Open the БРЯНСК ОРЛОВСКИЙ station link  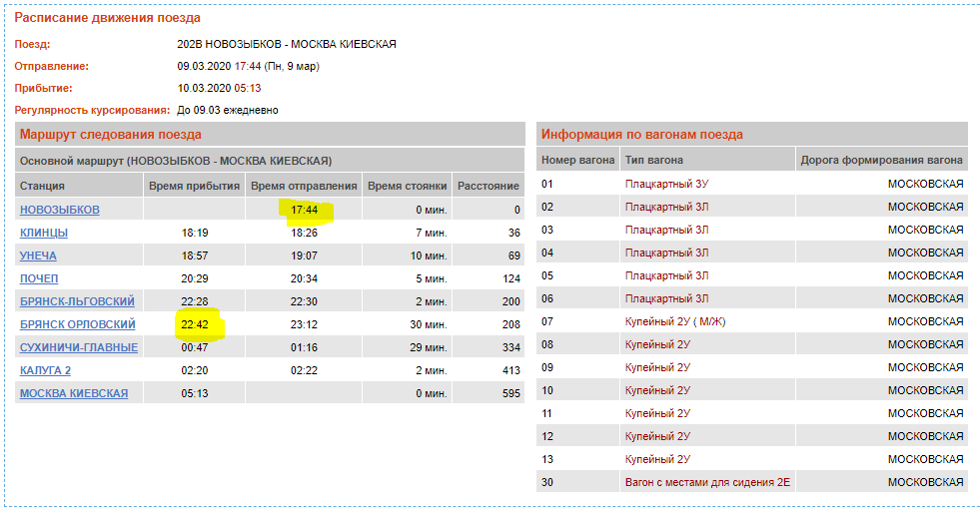point(77,324)
